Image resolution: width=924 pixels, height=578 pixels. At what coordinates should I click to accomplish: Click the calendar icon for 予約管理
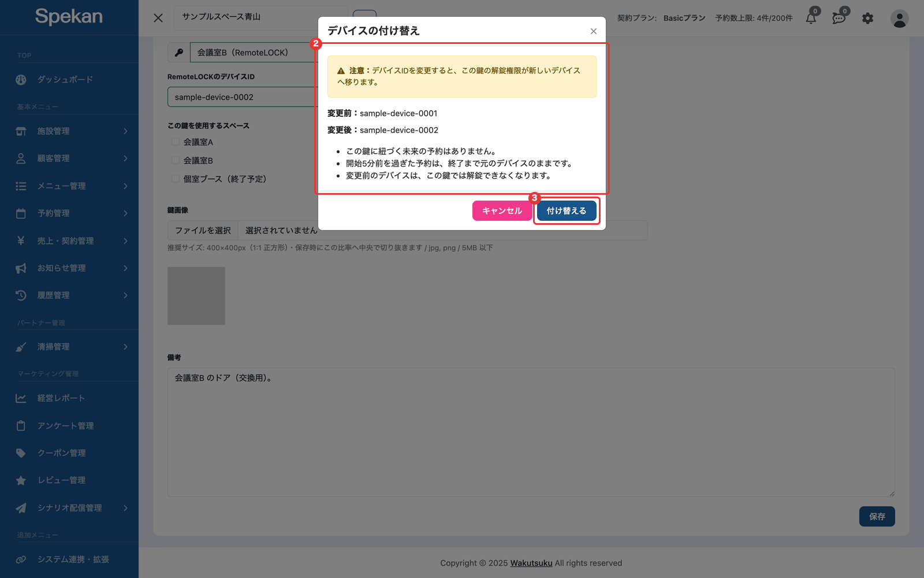[21, 213]
